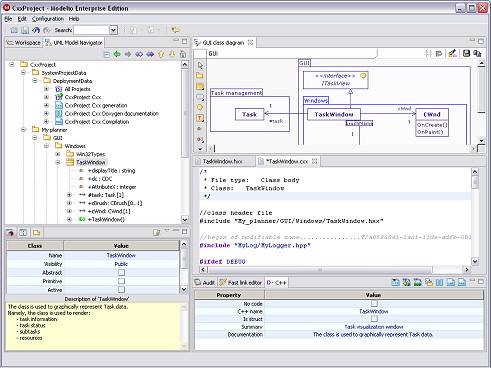The height and width of the screenshot is (368, 491).
Task: Click the green back arrow in navigator
Action: 117,54
